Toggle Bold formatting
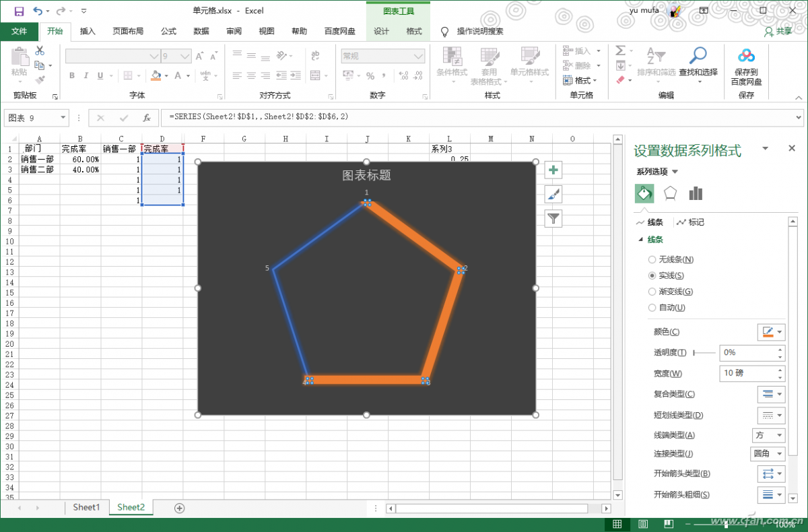Screen dimensions: 808x532 pos(72,75)
